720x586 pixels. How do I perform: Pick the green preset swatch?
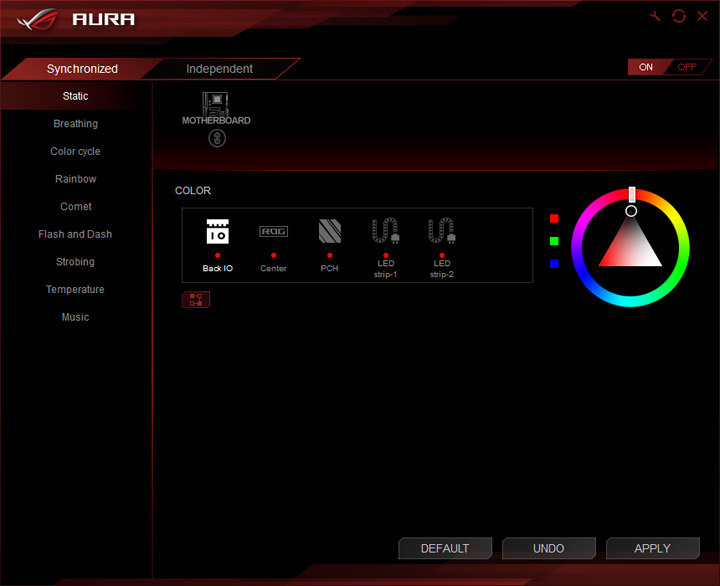tap(554, 241)
